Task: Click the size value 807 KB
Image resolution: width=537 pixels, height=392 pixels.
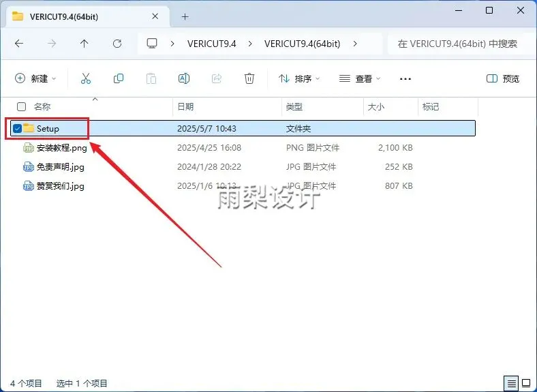Action: [399, 186]
